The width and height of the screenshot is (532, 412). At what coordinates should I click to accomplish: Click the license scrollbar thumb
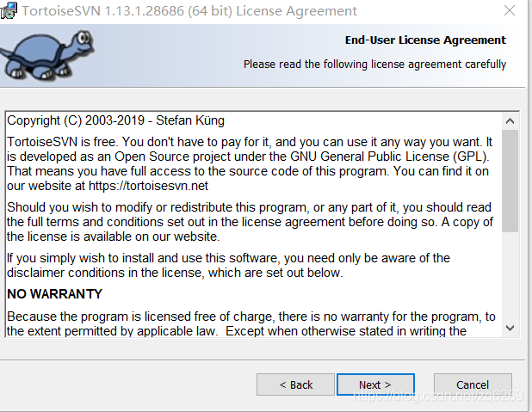click(510, 181)
